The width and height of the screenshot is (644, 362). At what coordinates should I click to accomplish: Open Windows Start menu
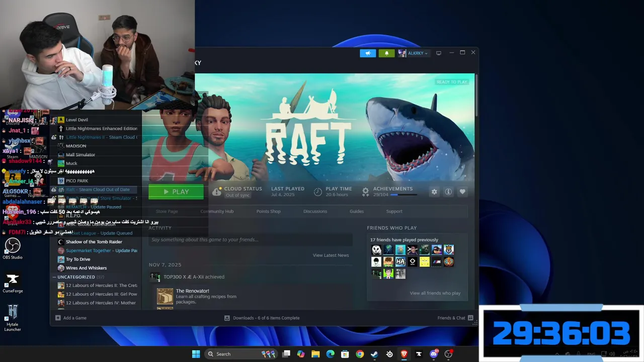click(x=196, y=354)
